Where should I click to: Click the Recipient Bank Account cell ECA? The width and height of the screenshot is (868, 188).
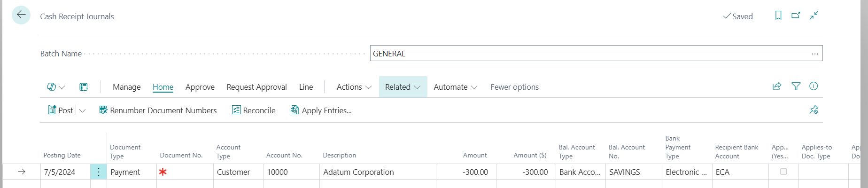click(740, 172)
